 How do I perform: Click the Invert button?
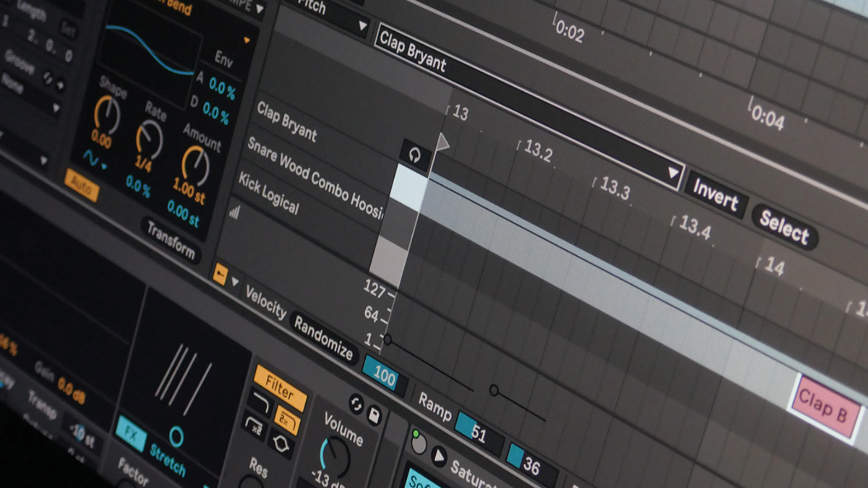pos(716,195)
